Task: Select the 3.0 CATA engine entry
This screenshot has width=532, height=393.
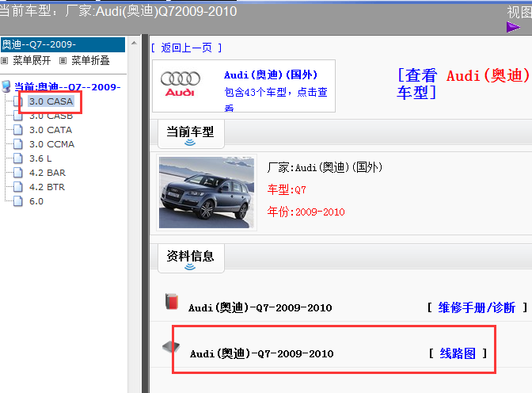Action: click(51, 130)
